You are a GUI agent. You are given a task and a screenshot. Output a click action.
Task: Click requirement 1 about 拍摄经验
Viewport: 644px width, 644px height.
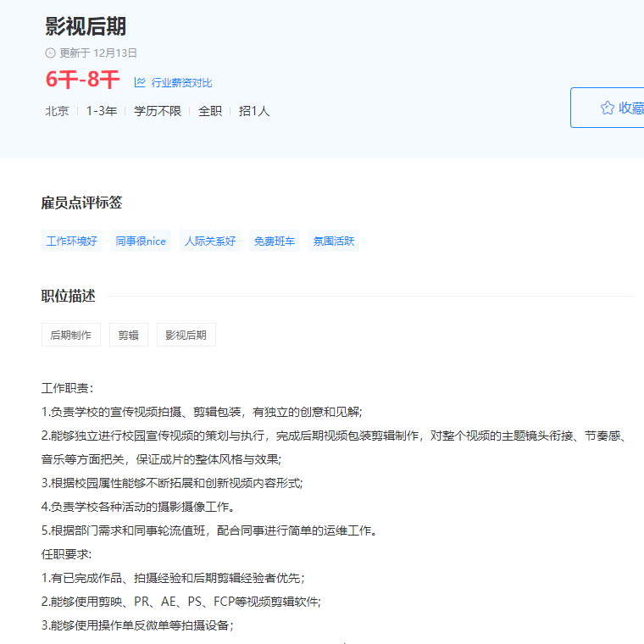pyautogui.click(x=174, y=578)
